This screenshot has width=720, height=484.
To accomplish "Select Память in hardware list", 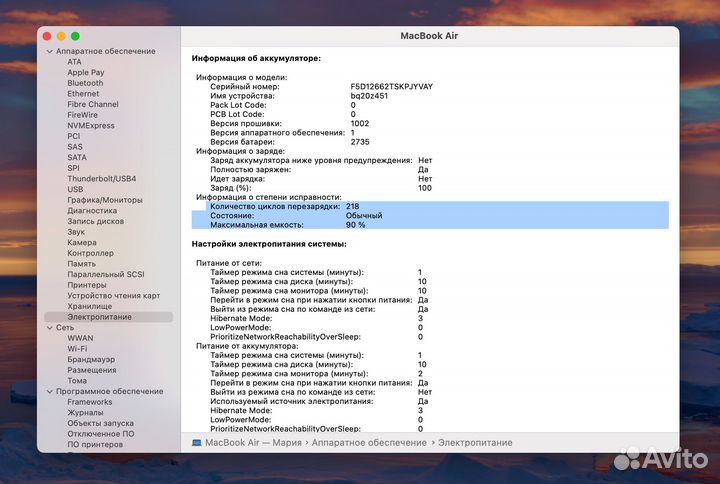I will coord(81,264).
